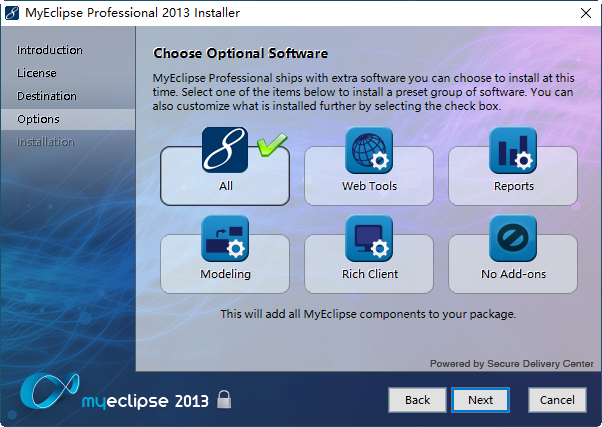Pick the Reports bar chart icon

pos(513,152)
